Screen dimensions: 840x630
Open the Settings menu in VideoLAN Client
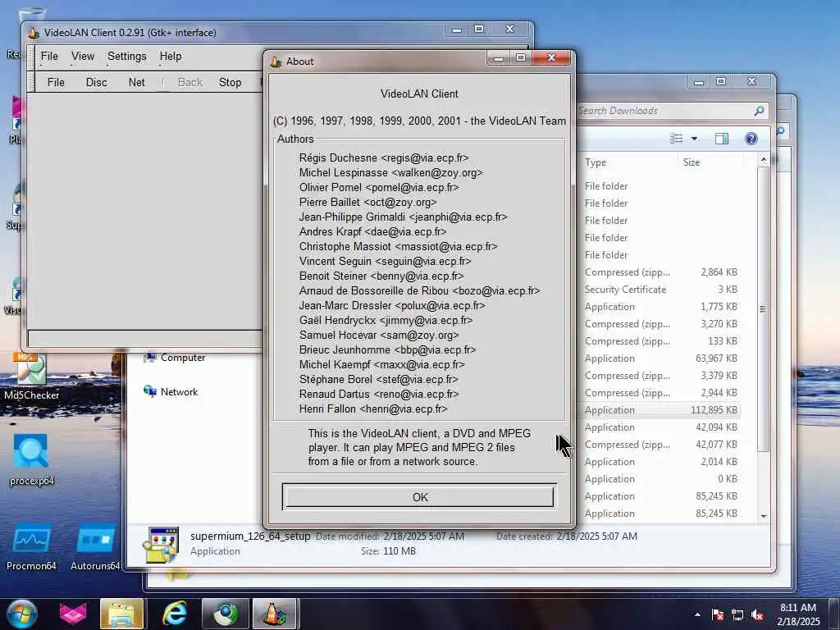(127, 57)
